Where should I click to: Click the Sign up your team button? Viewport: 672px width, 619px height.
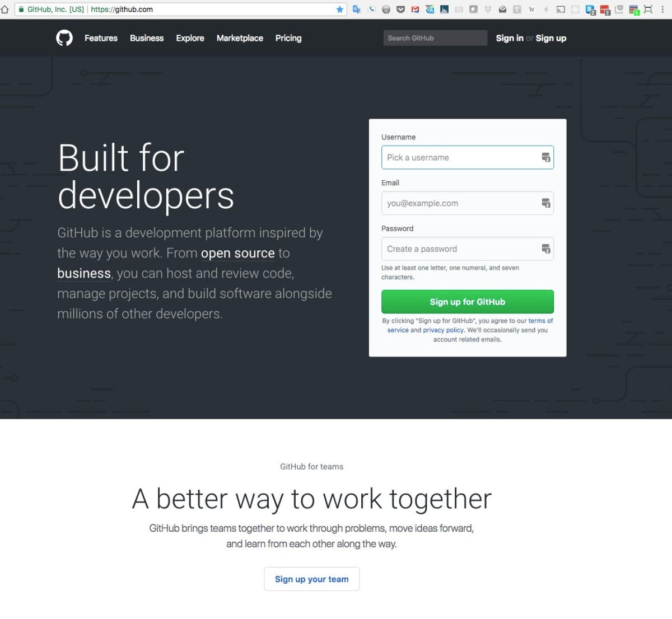tap(312, 579)
